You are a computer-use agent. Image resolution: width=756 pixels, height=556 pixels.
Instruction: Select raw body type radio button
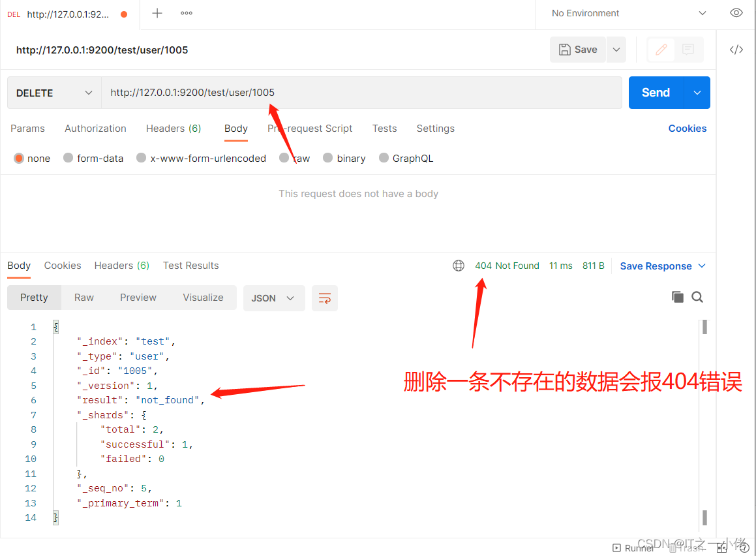click(x=284, y=158)
